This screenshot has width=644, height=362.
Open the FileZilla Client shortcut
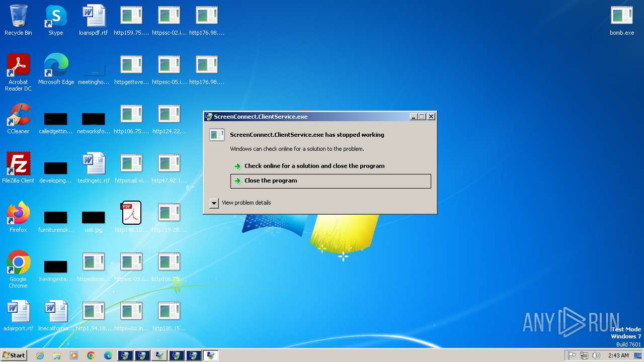click(18, 168)
